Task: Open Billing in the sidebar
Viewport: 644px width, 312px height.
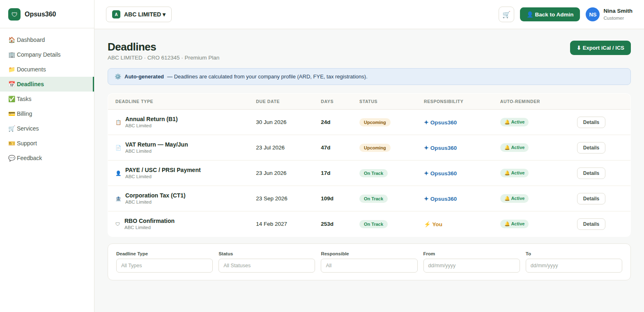Action: pos(47,114)
